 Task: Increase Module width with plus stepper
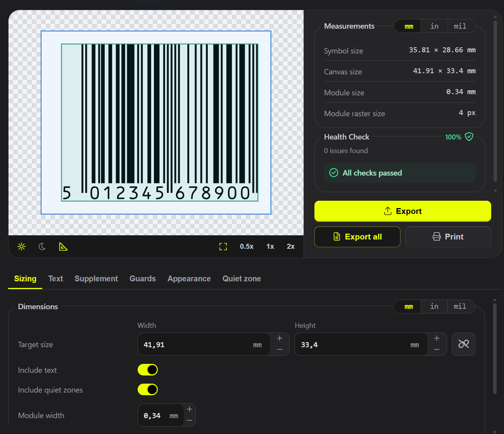click(190, 409)
